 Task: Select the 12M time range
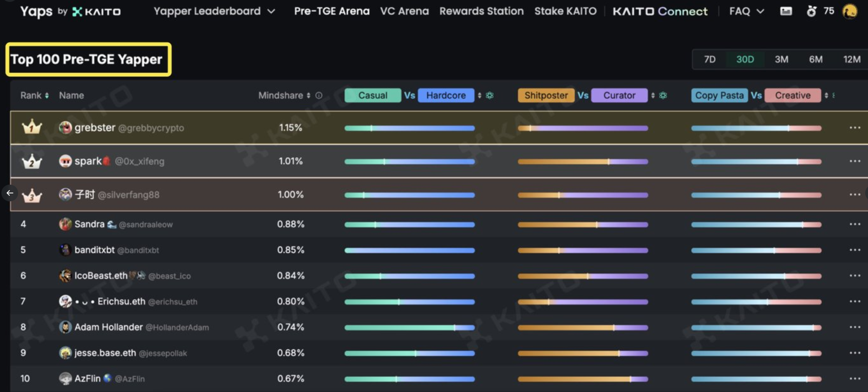(x=852, y=59)
